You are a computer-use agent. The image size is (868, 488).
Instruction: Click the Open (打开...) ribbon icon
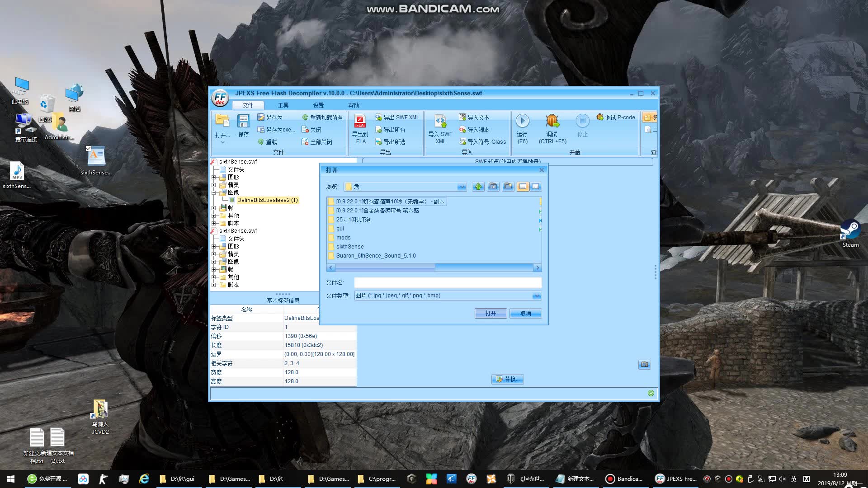coord(222,121)
